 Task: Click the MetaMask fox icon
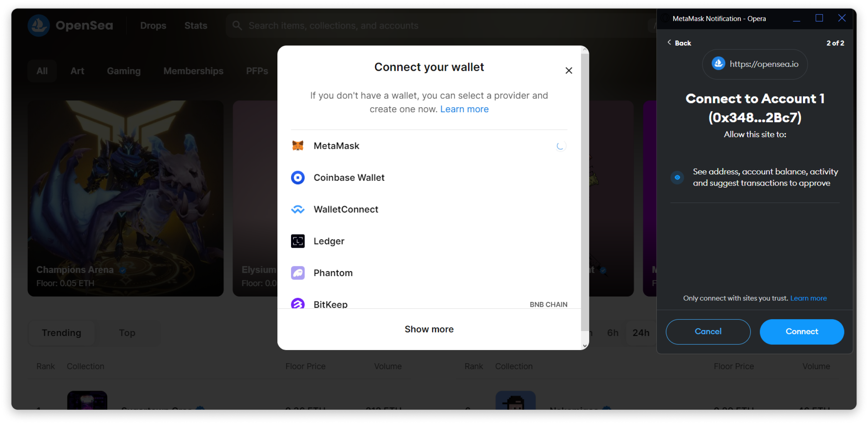pos(297,146)
